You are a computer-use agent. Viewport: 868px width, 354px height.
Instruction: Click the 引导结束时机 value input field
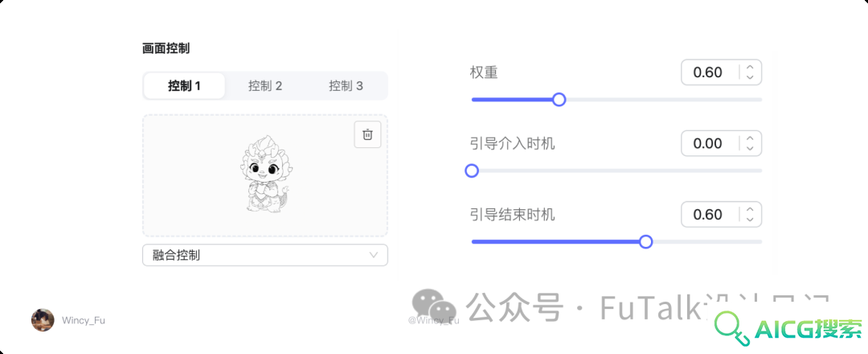coord(710,214)
